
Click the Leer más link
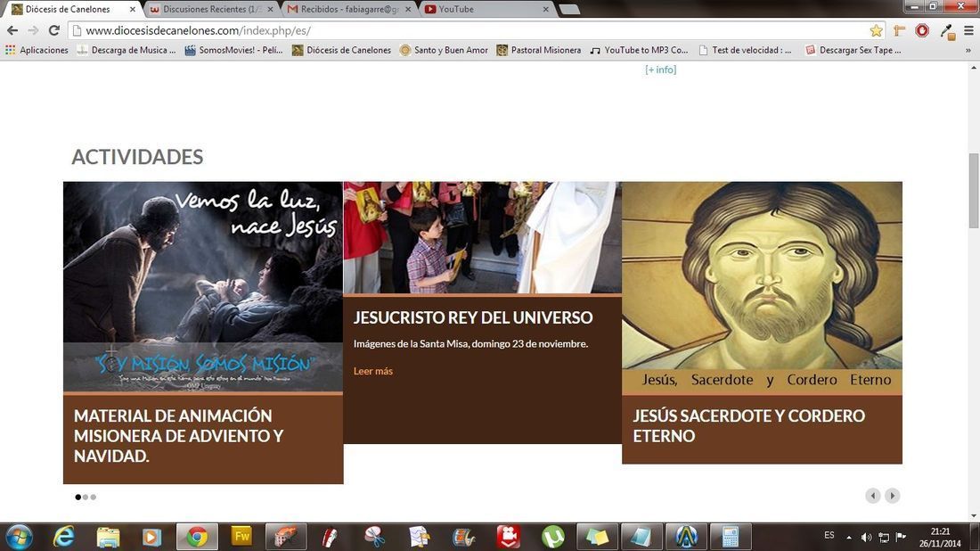[373, 371]
